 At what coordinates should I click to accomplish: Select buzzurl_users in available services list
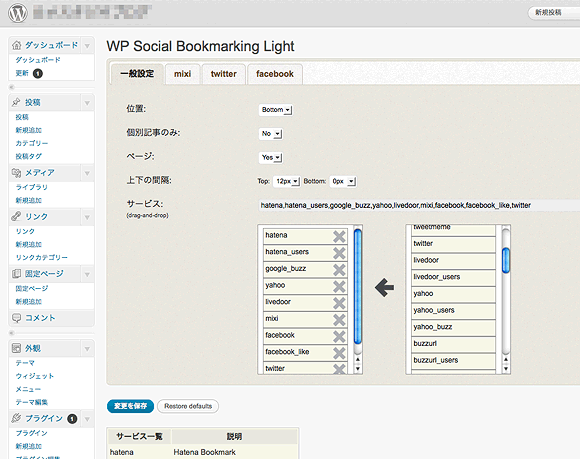[453, 361]
